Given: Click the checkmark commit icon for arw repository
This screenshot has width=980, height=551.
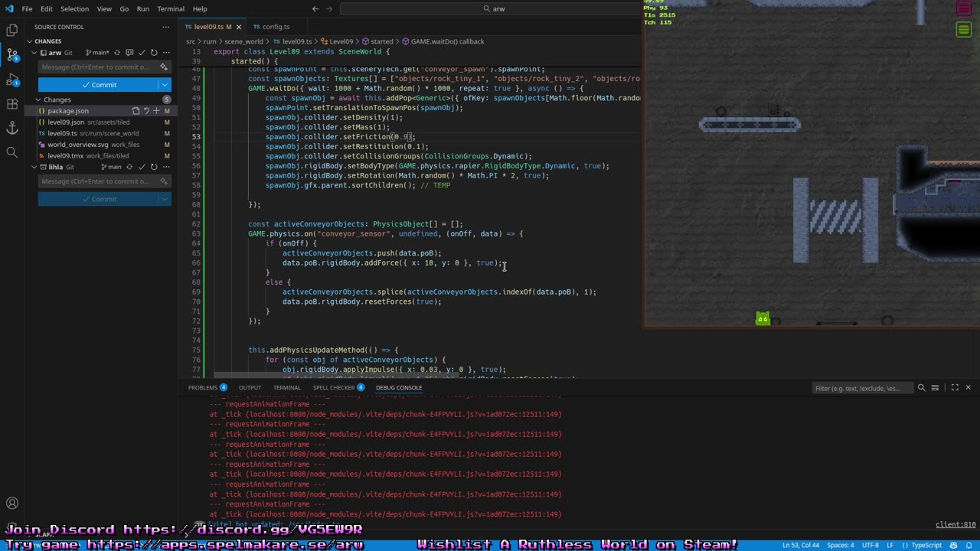Looking at the screenshot, I should (x=142, y=53).
